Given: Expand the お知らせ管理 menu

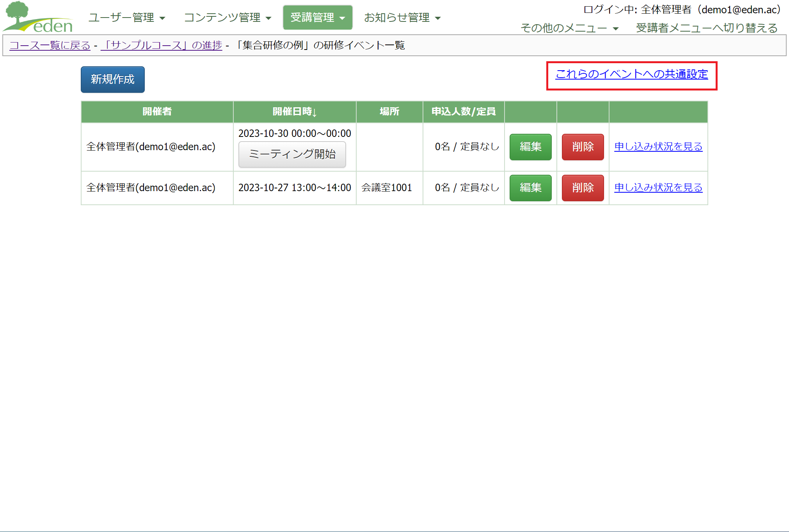Looking at the screenshot, I should tap(402, 18).
